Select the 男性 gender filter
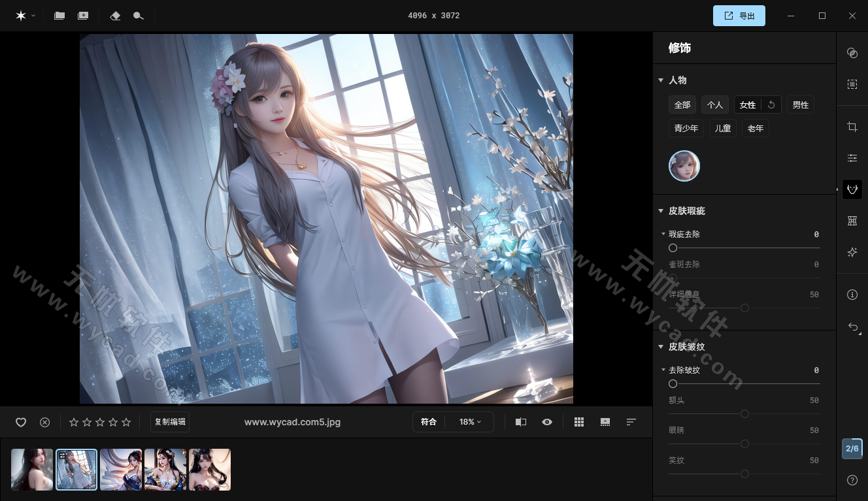The height and width of the screenshot is (501, 868). 800,105
